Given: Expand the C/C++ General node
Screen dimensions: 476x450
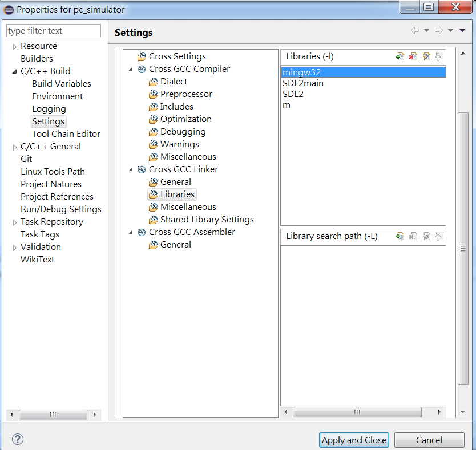Looking at the screenshot, I should 14,147.
